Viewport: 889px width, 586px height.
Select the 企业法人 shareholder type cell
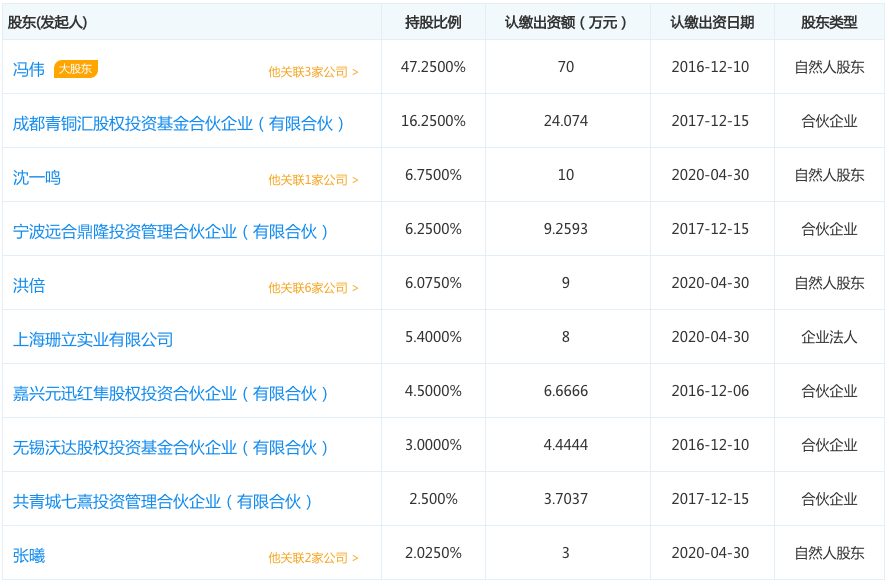pyautogui.click(x=829, y=337)
